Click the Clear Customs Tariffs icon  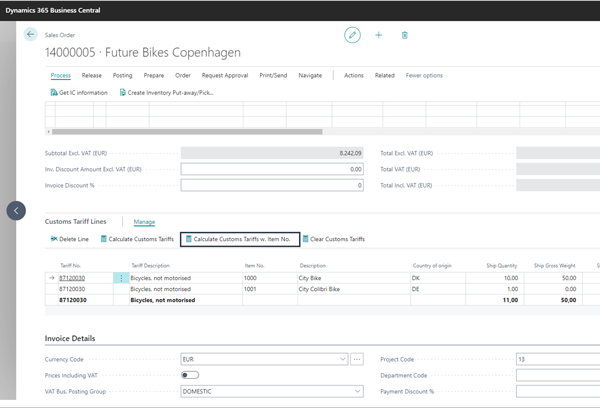click(x=305, y=239)
